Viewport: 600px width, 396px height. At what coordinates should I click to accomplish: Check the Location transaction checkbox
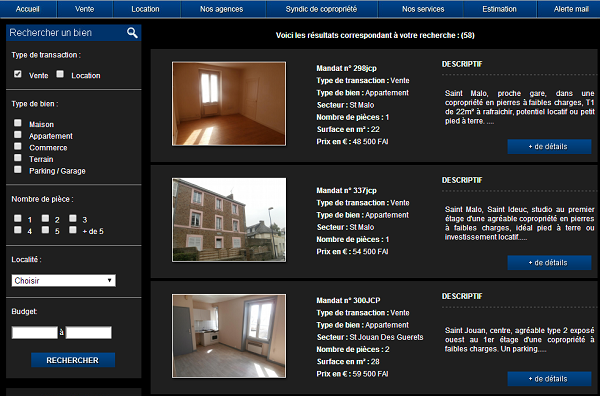60,74
